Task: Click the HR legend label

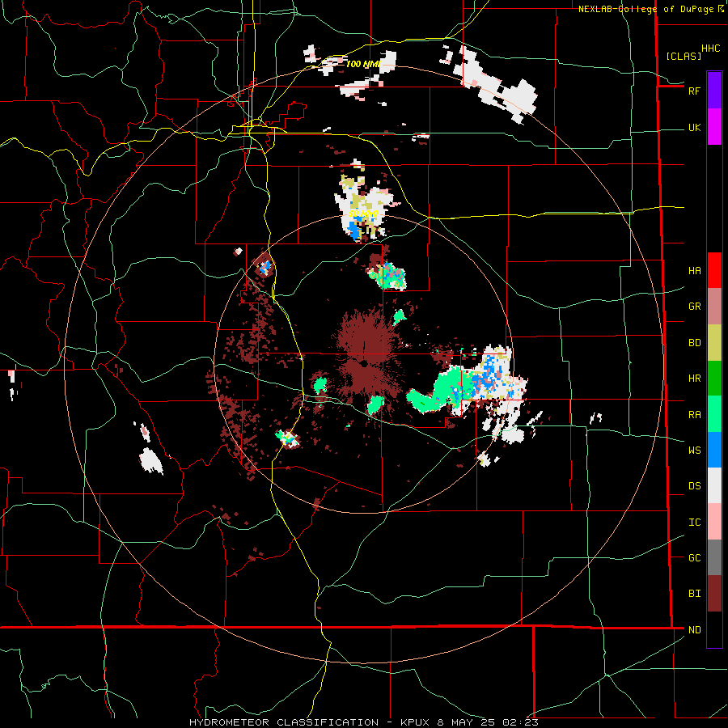Action: pyautogui.click(x=694, y=379)
